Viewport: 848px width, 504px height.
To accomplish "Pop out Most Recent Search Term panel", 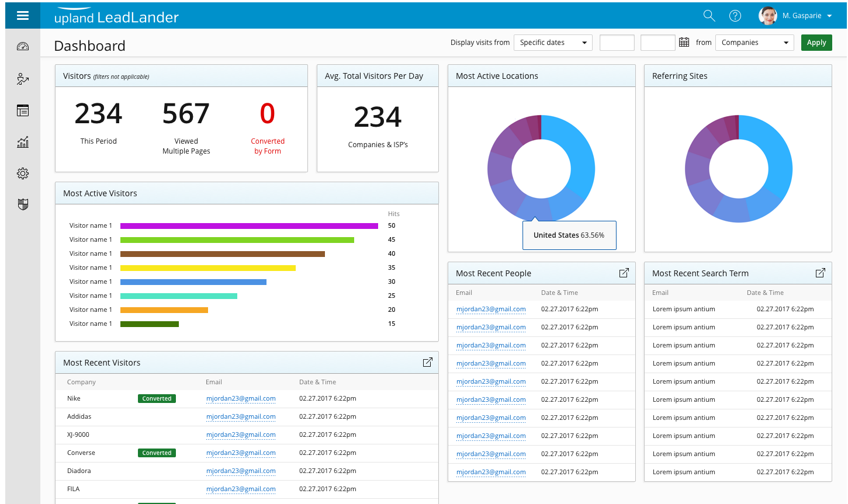I will 820,273.
